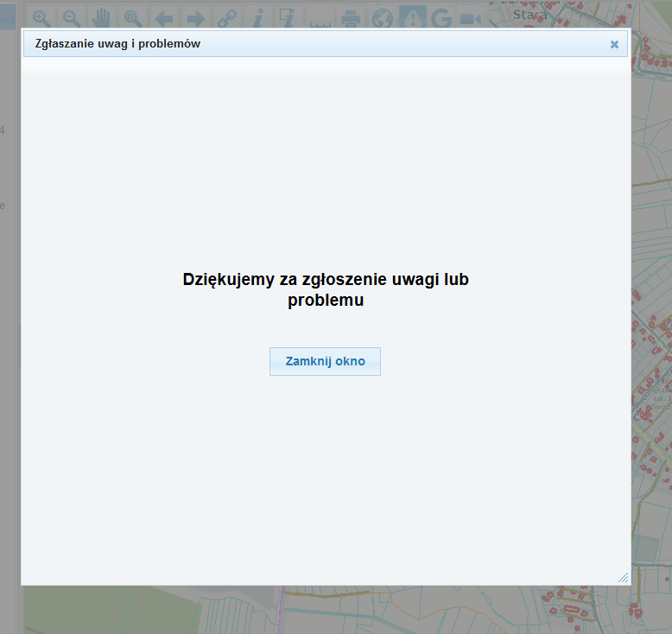Click the chain link icon
This screenshot has height=634, width=672.
tap(227, 19)
